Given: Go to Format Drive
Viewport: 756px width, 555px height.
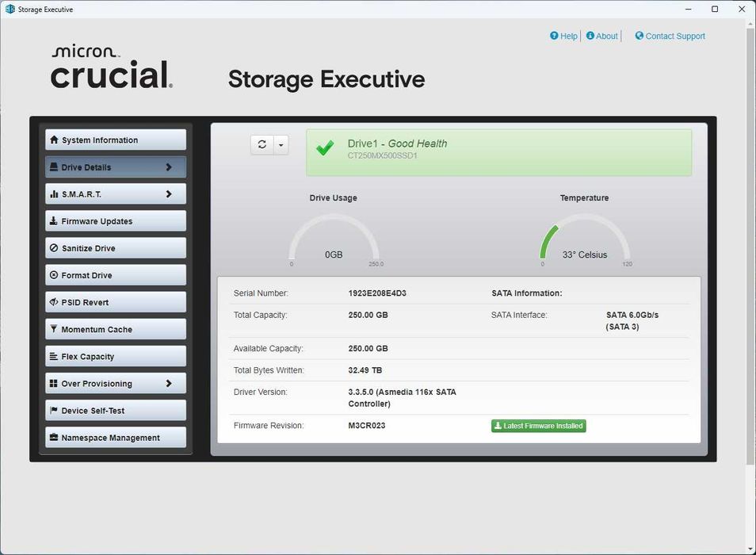Looking at the screenshot, I should [x=116, y=275].
